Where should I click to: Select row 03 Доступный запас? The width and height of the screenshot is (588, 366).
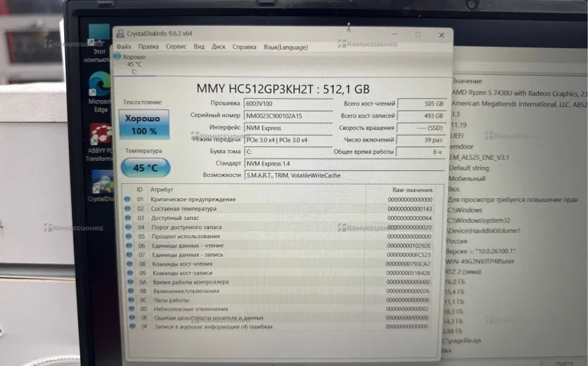click(278, 218)
